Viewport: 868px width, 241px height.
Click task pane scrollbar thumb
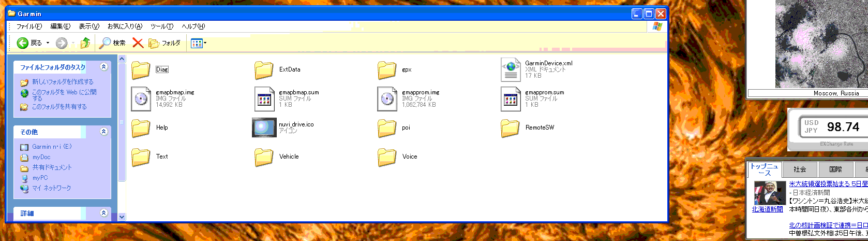click(x=122, y=122)
